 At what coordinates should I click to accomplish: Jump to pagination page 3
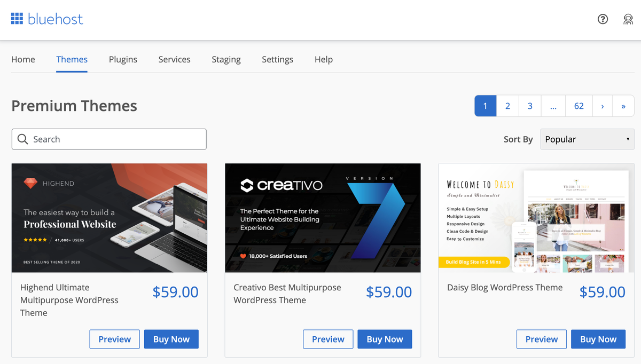(530, 106)
